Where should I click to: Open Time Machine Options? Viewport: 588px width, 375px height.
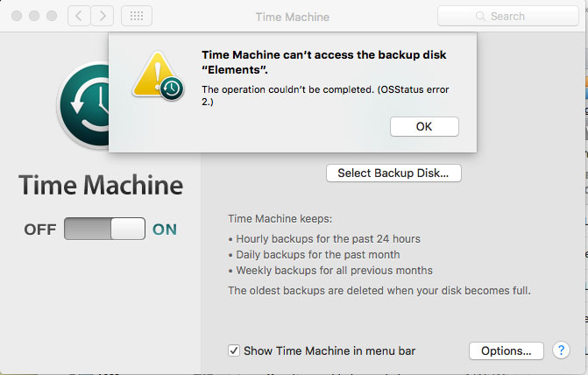point(507,351)
